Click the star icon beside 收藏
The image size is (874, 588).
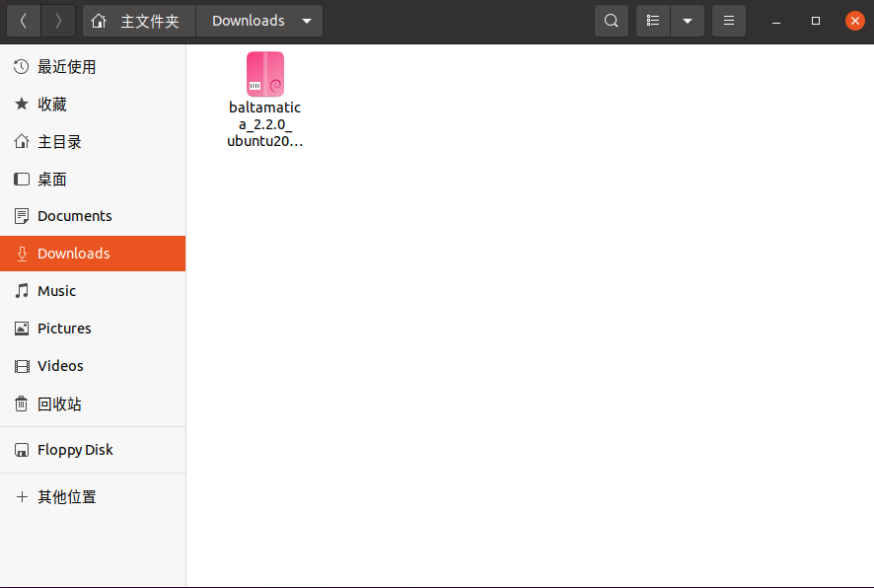tap(21, 104)
